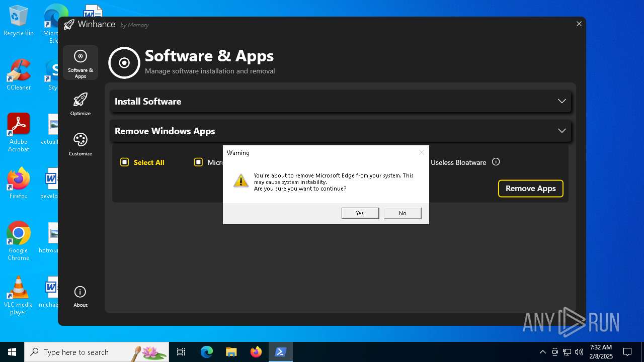644x362 pixels.
Task: Open the Action Center notifications
Action: pyautogui.click(x=627, y=352)
